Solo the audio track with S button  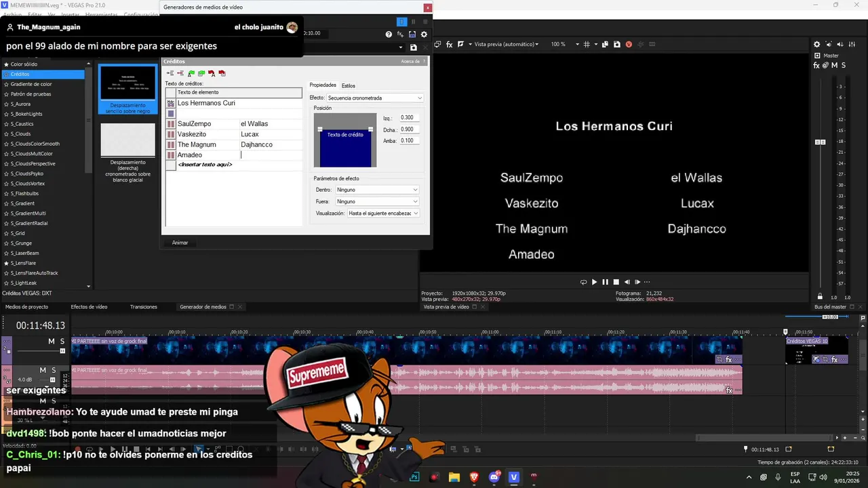pos(54,370)
